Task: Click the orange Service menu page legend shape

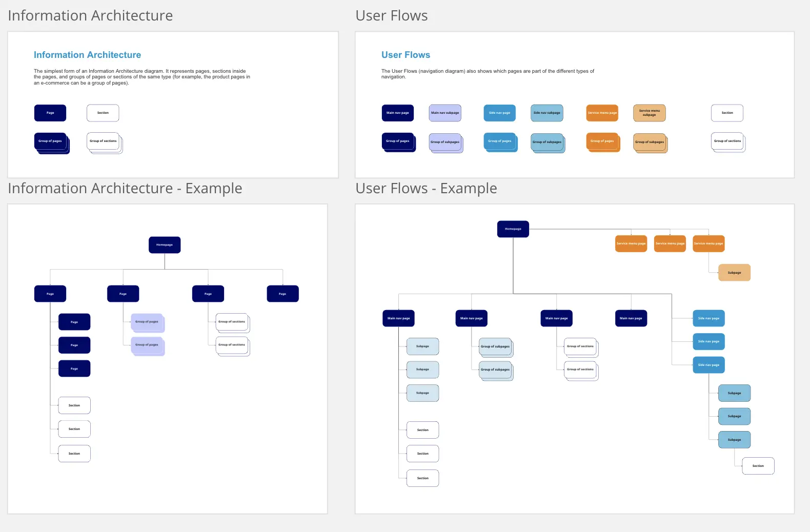Action: tap(602, 113)
